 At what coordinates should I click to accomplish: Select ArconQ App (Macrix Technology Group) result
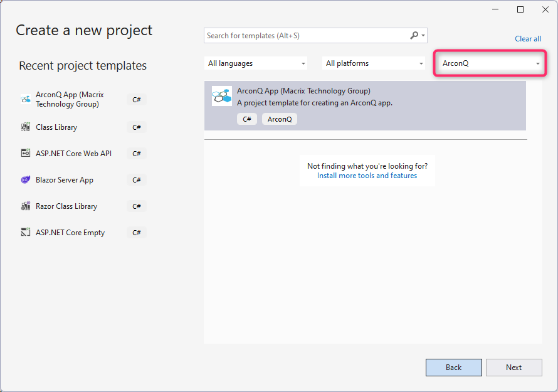click(365, 106)
